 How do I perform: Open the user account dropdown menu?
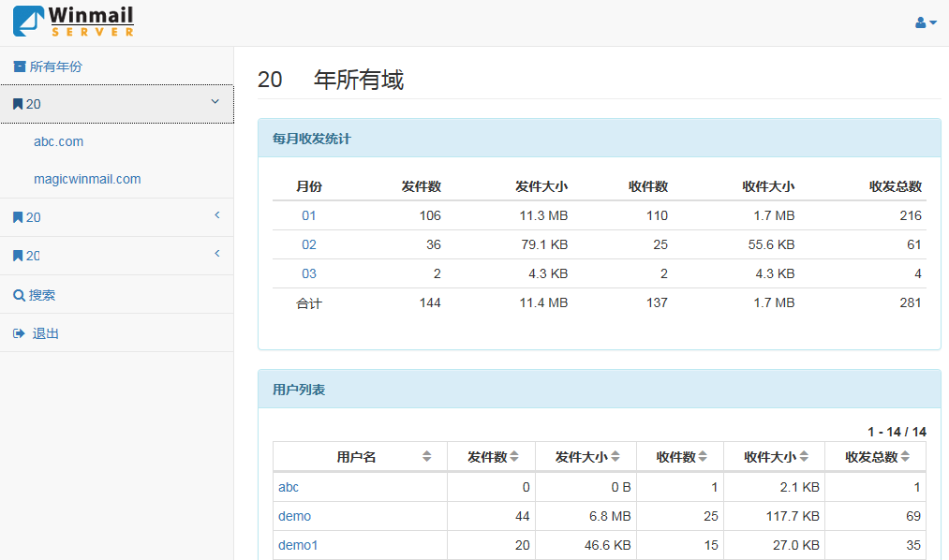click(926, 22)
